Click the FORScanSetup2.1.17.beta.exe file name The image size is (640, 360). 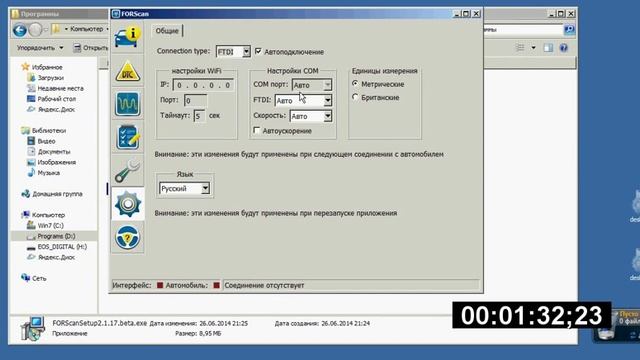click(x=99, y=323)
